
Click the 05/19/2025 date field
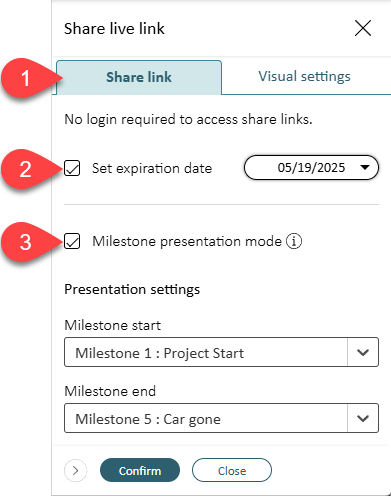point(311,167)
